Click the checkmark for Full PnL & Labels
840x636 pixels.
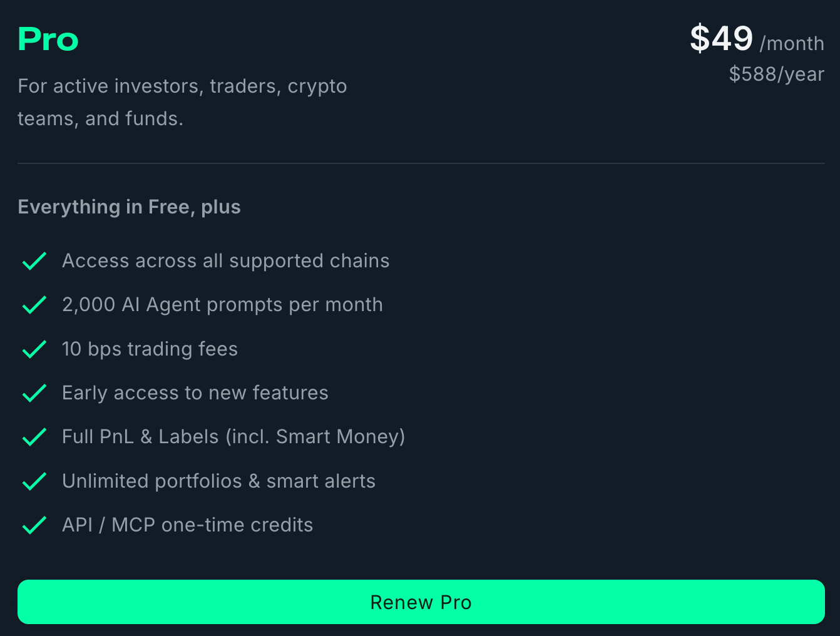click(x=34, y=437)
